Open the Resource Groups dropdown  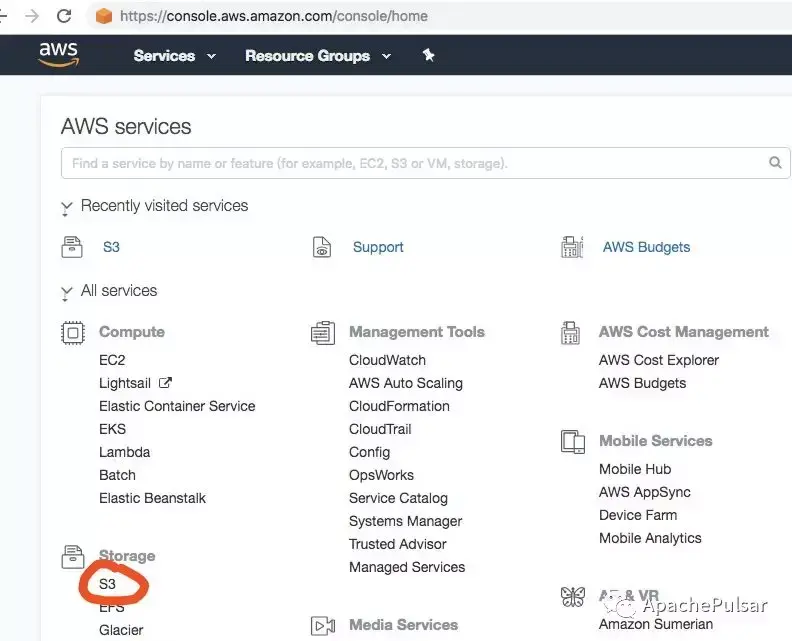pyautogui.click(x=318, y=56)
